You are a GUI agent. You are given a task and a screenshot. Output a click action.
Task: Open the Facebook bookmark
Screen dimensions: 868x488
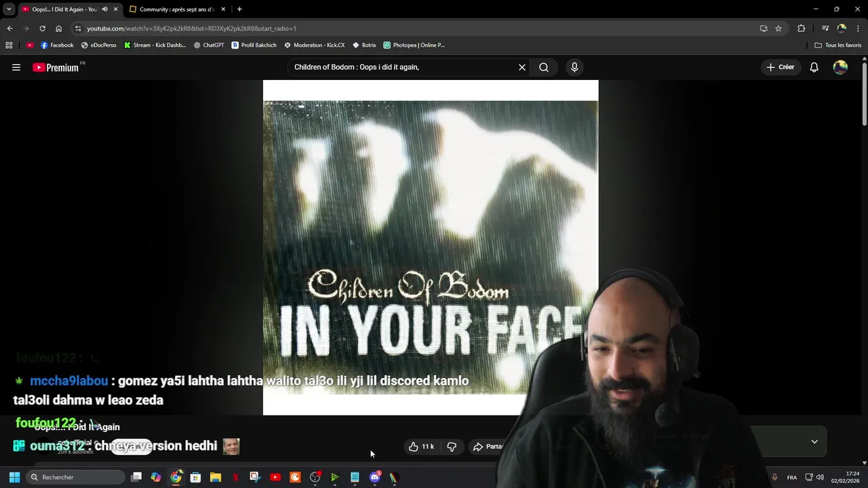57,45
